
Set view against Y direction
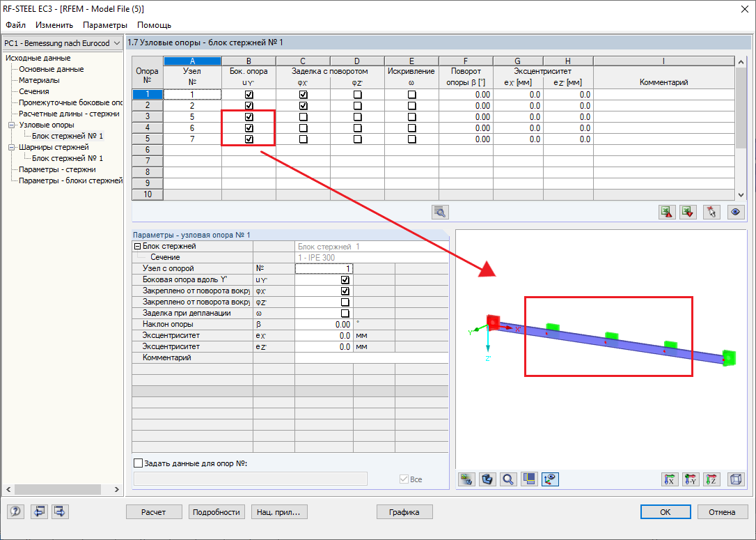tap(691, 479)
